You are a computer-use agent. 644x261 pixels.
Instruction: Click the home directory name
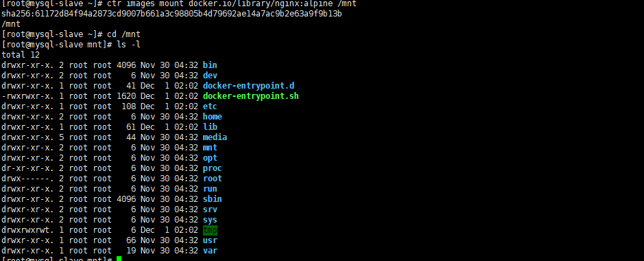coord(213,116)
